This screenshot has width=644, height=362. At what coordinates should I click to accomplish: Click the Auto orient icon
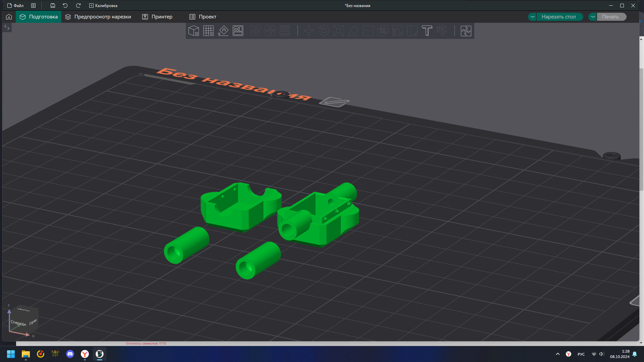(x=223, y=31)
